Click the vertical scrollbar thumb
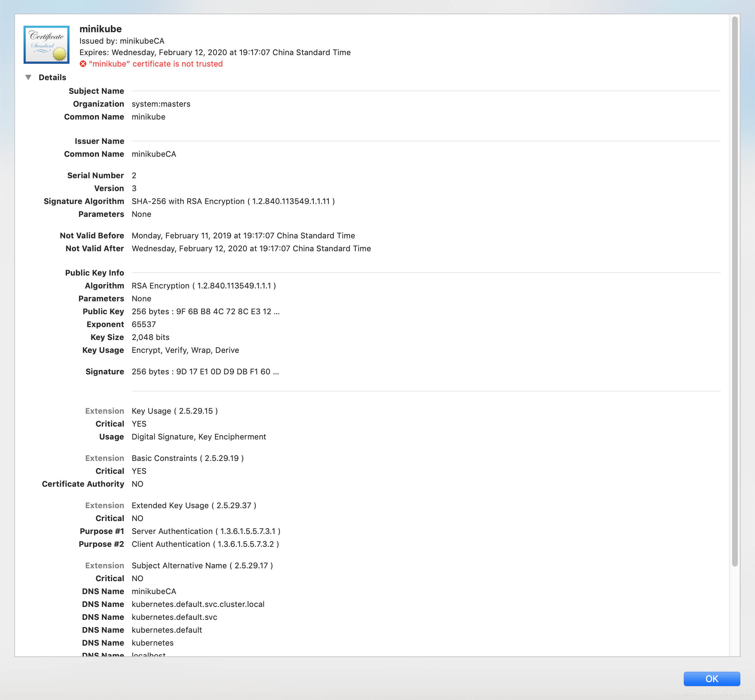Viewport: 755px width, 700px height. coord(735,291)
